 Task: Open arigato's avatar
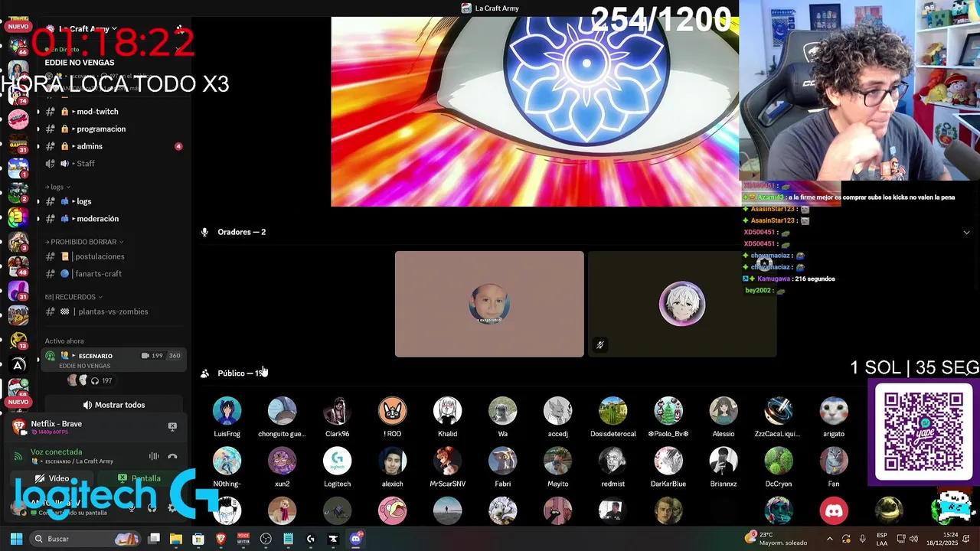pos(833,411)
